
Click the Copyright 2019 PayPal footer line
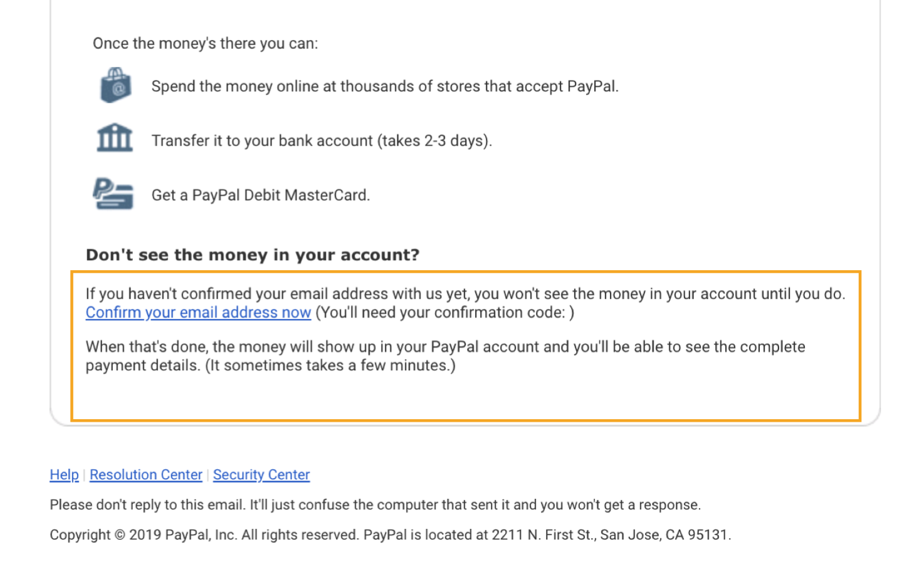391,535
